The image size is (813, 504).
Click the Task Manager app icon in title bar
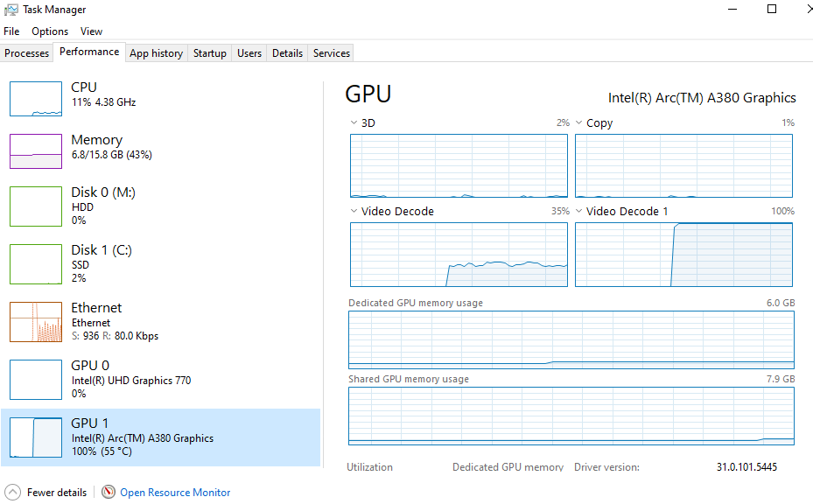(x=11, y=10)
